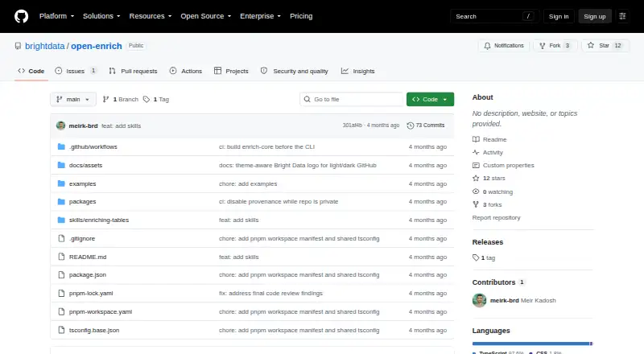Screen dimensions: 644x354
Task: Open the brightdata owner link
Action: pyautogui.click(x=45, y=46)
